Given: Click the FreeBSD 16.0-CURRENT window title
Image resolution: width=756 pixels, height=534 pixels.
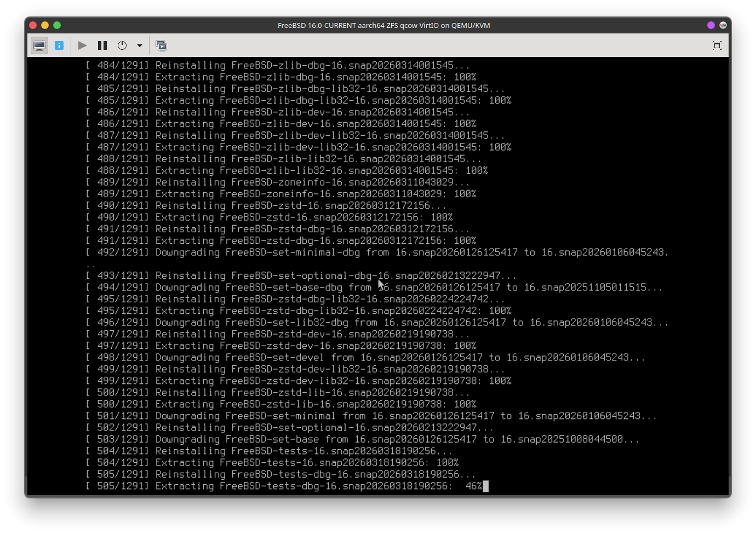Looking at the screenshot, I should 383,25.
